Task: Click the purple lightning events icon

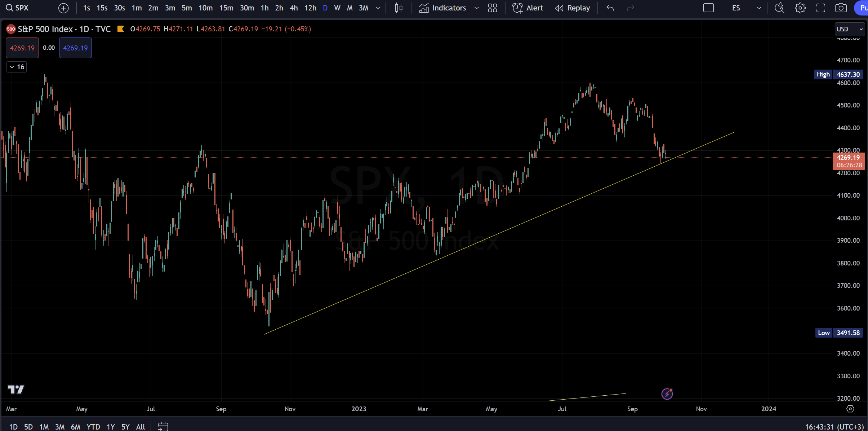Action: coord(667,394)
